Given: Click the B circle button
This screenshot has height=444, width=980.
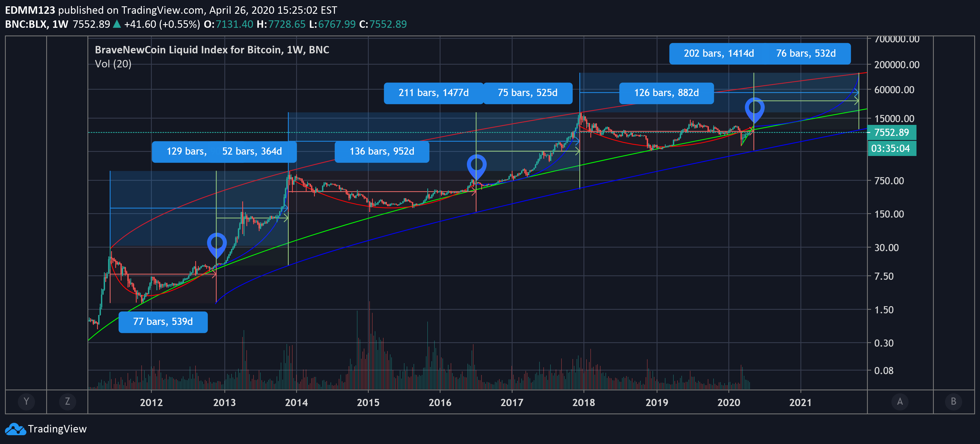Looking at the screenshot, I should (953, 401).
